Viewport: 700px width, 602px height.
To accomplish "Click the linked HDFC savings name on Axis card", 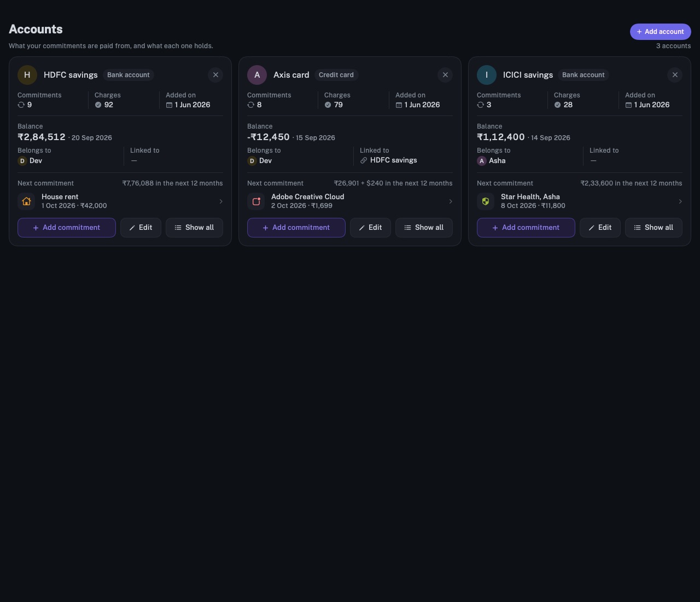I will tap(394, 160).
